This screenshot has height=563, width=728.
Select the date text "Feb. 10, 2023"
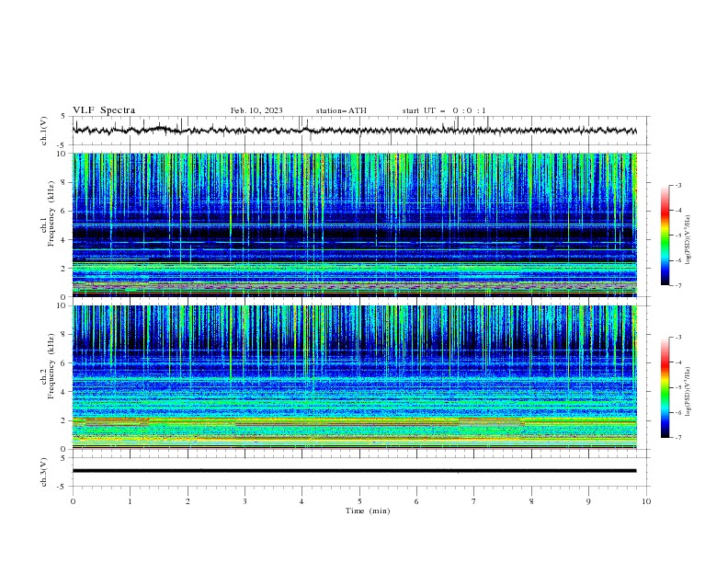click(x=256, y=110)
